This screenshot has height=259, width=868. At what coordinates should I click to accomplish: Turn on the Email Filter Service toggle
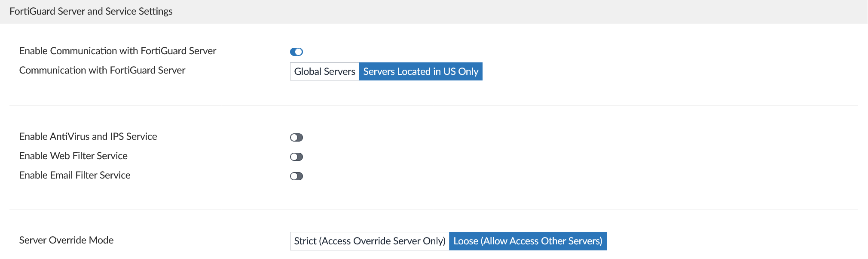coord(296,176)
